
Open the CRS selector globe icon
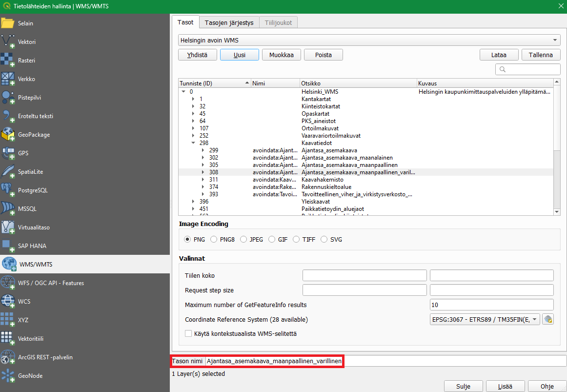(x=548, y=320)
